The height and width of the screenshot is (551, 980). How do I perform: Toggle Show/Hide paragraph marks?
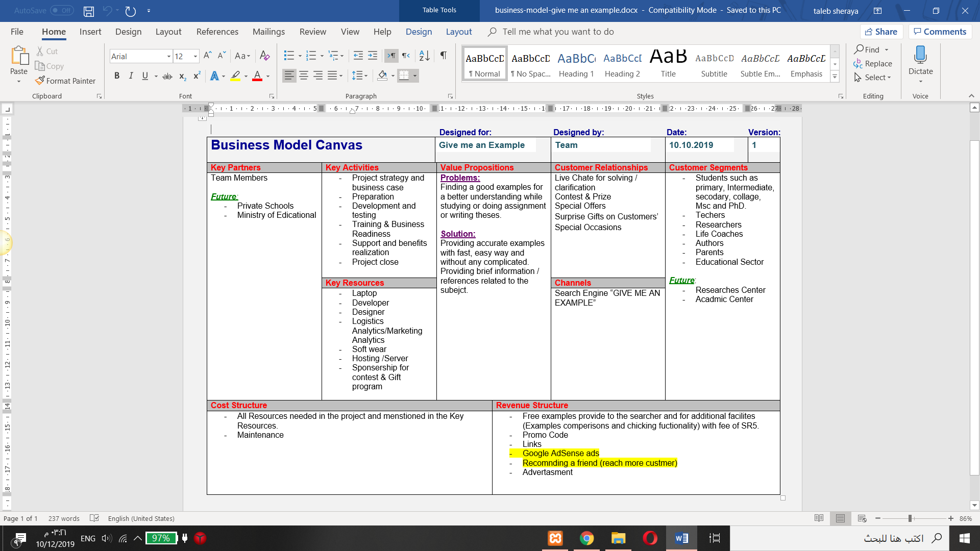tap(444, 56)
